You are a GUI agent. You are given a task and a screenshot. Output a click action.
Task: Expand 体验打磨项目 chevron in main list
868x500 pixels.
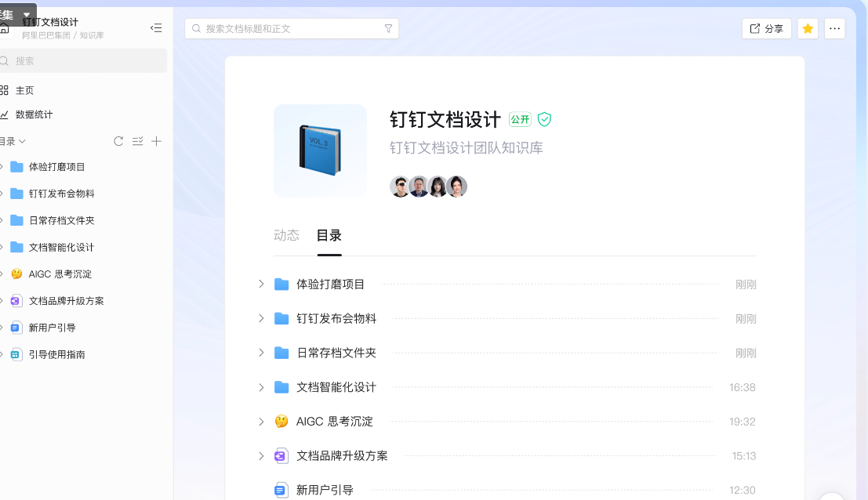coord(261,284)
